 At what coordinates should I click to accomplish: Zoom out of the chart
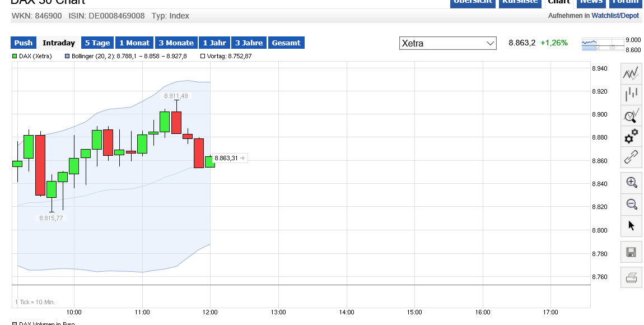[x=631, y=204]
